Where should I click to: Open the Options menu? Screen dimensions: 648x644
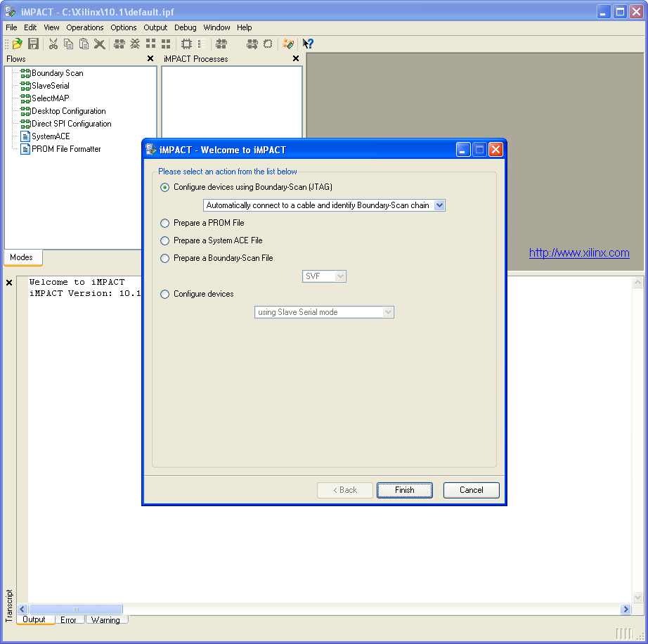(124, 27)
